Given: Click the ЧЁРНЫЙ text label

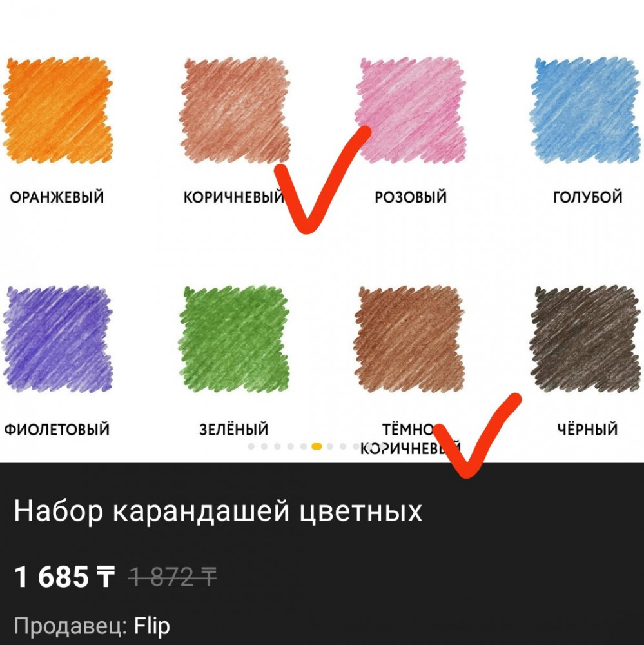Looking at the screenshot, I should pos(587,429).
